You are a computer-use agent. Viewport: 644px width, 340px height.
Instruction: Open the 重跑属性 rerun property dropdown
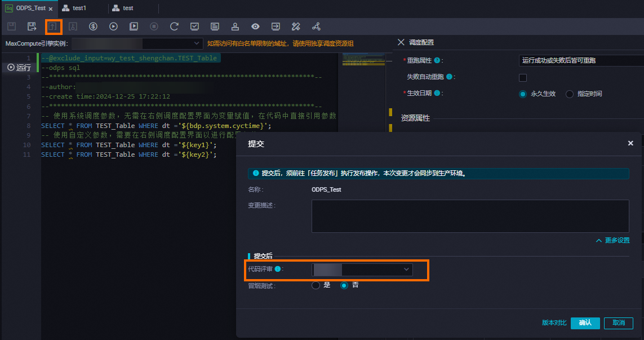(x=581, y=60)
